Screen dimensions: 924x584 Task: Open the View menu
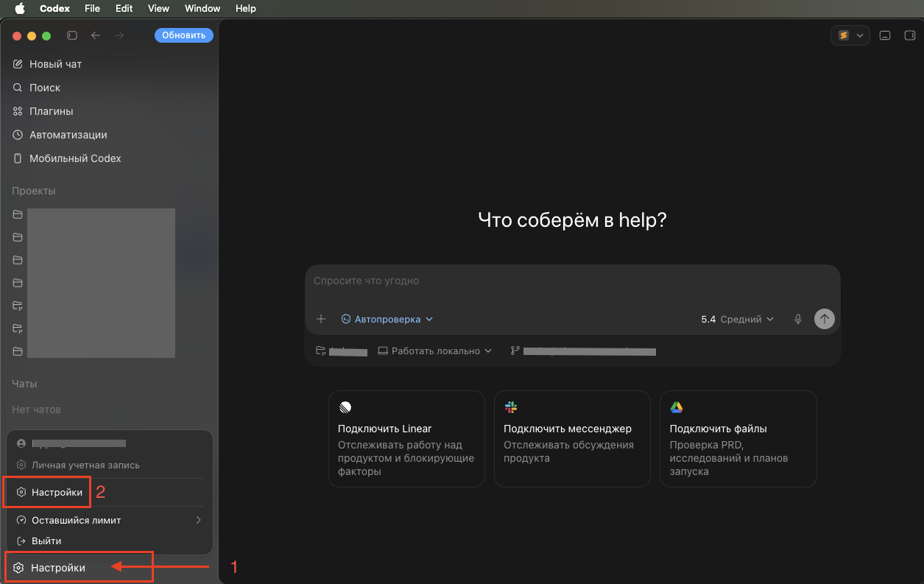(x=158, y=8)
